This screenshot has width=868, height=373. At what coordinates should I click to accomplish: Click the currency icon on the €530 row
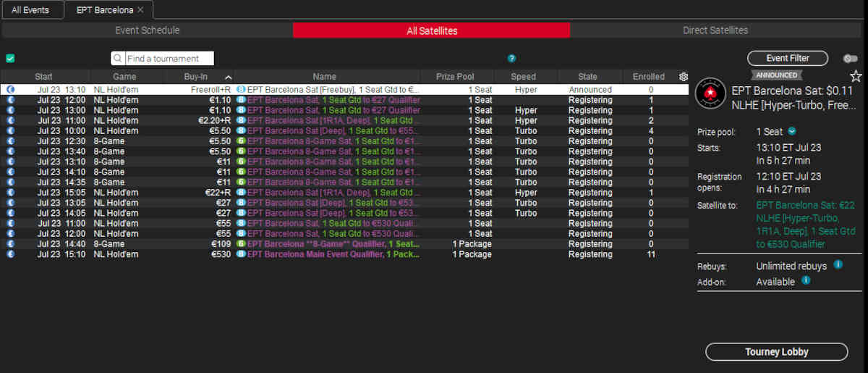(11, 255)
